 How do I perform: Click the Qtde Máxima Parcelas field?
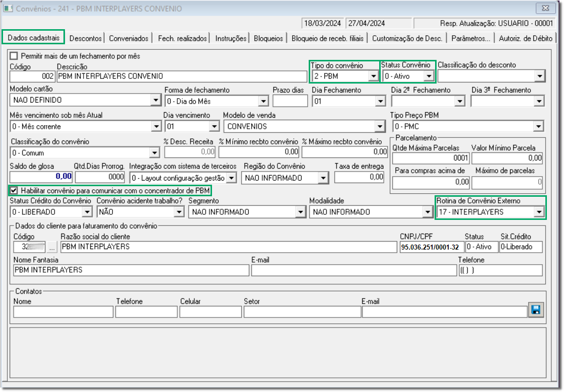coord(431,158)
